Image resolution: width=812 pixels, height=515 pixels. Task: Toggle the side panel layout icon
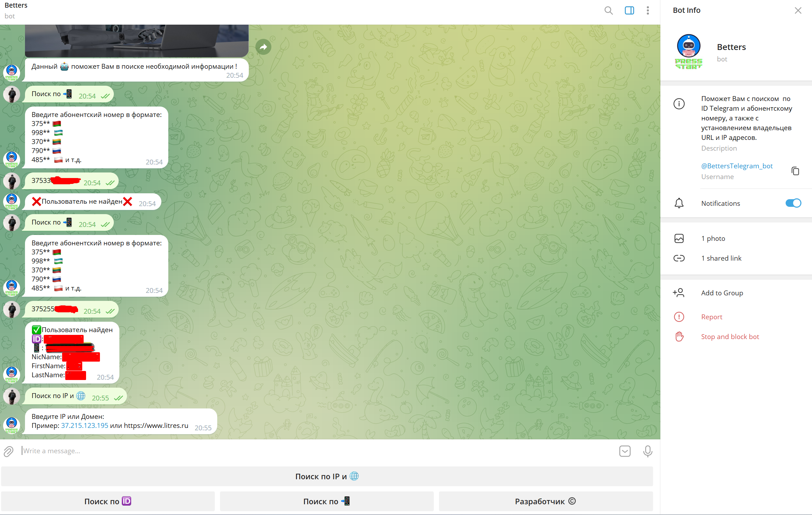[x=629, y=10]
